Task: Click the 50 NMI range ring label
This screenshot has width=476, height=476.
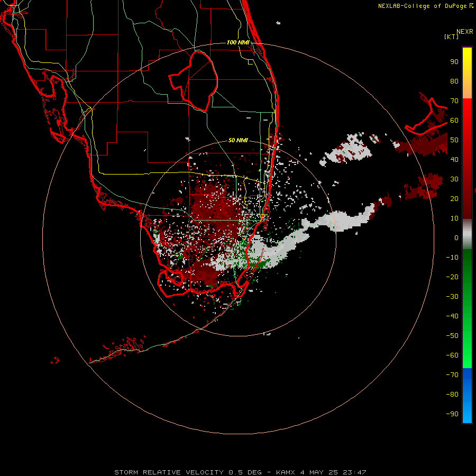Action: tap(238, 140)
